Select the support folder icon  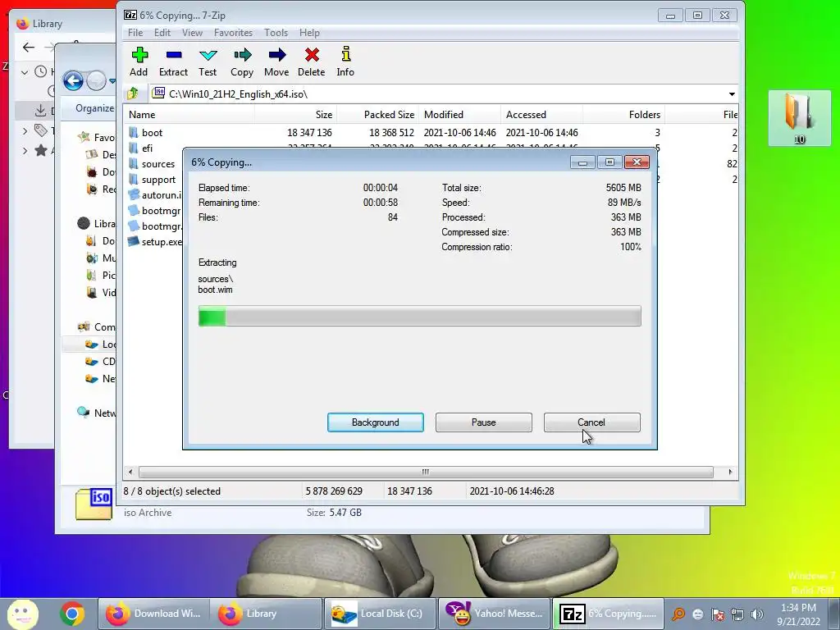pos(134,179)
